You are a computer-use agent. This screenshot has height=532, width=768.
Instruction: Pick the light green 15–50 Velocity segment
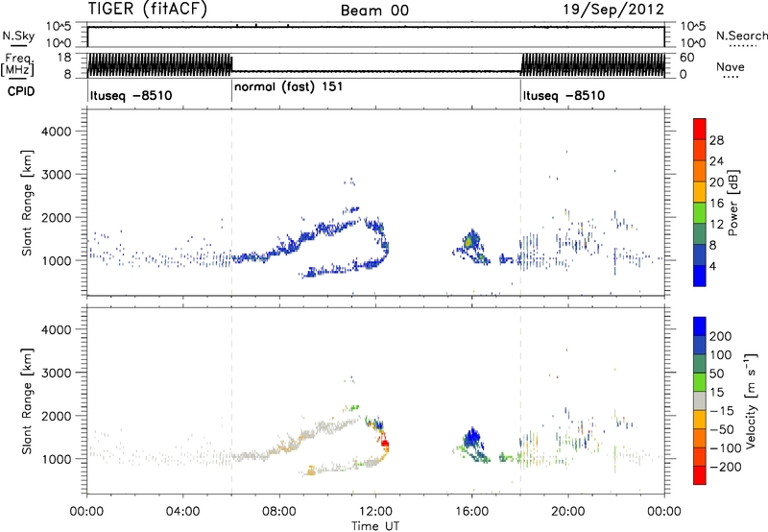coord(700,382)
